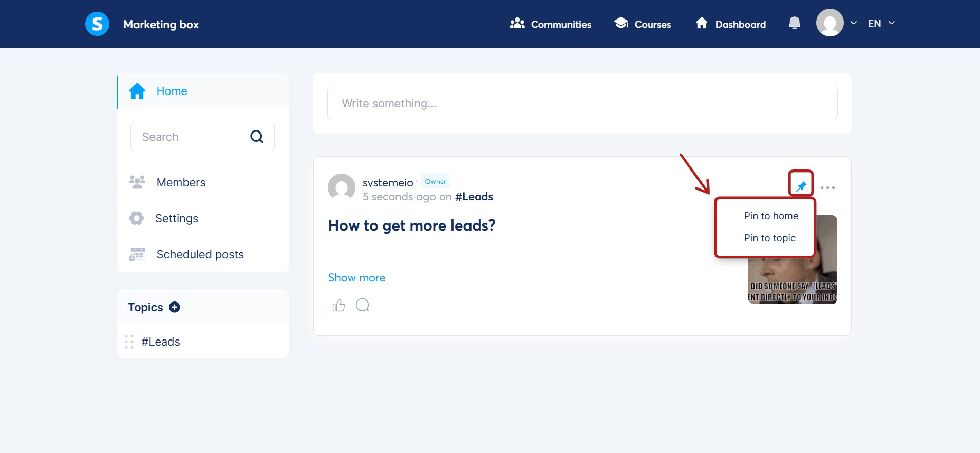Click the Scheduled posts calendar icon
980x453 pixels.
tap(137, 254)
